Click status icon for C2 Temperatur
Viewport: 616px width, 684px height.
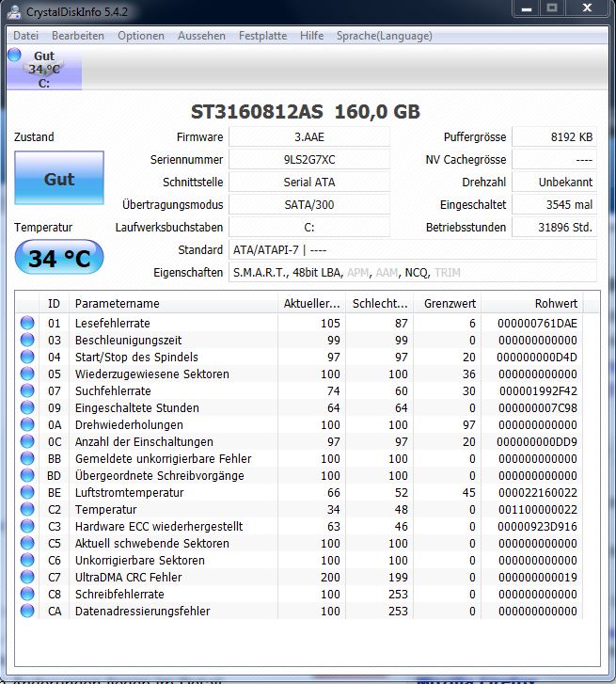pyautogui.click(x=27, y=509)
